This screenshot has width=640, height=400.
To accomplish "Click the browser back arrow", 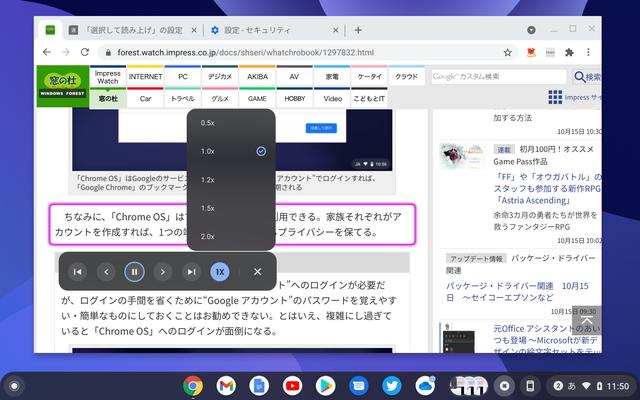I will click(47, 52).
